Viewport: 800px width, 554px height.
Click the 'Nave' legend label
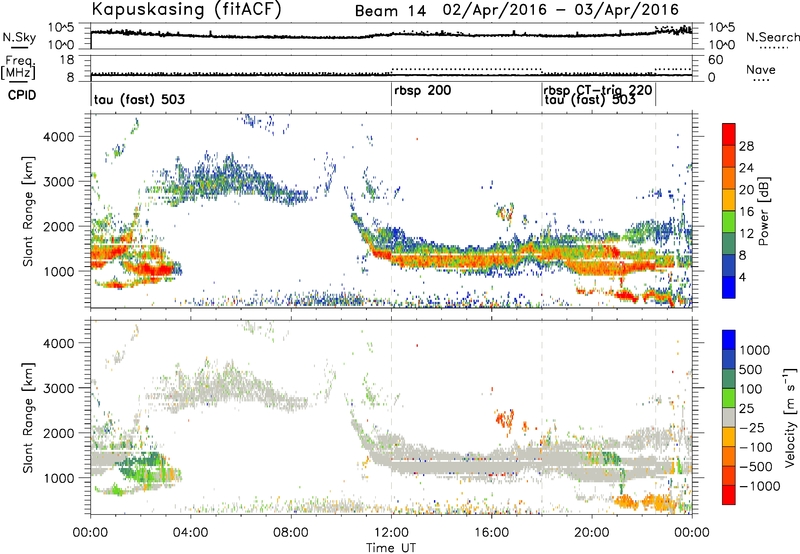point(761,69)
